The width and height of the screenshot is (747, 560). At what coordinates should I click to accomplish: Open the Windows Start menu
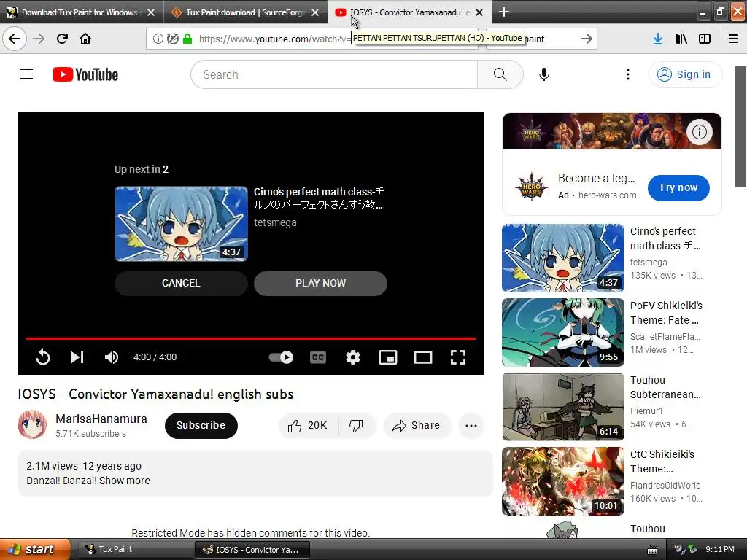(x=35, y=550)
